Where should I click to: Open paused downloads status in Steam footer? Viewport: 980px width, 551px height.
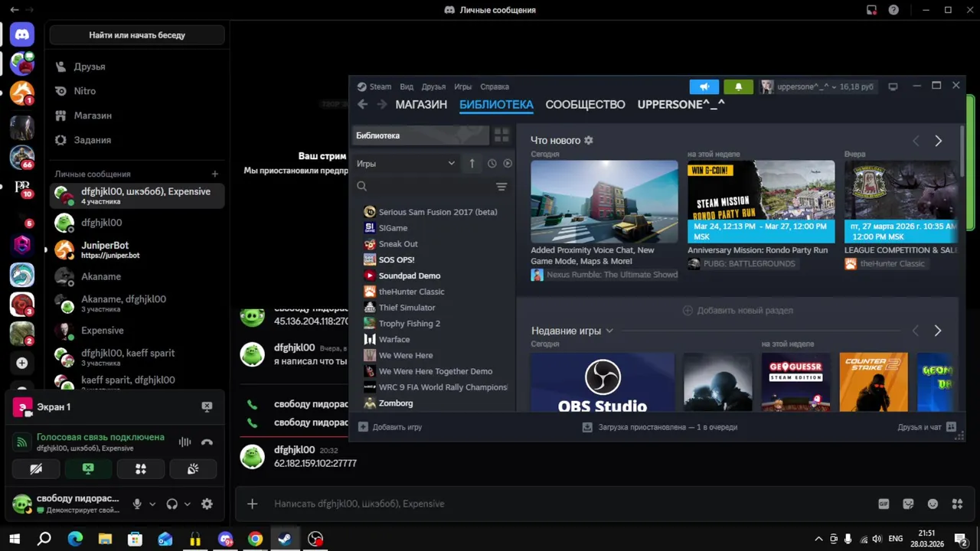point(659,427)
